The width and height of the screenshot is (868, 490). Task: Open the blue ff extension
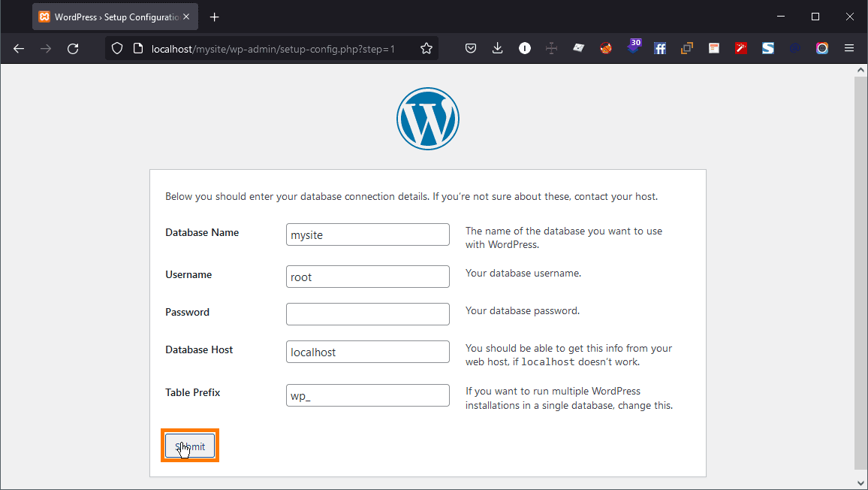coord(660,49)
